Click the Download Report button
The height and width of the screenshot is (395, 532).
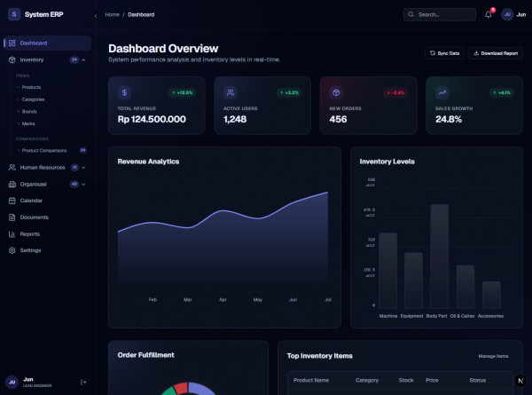point(496,53)
